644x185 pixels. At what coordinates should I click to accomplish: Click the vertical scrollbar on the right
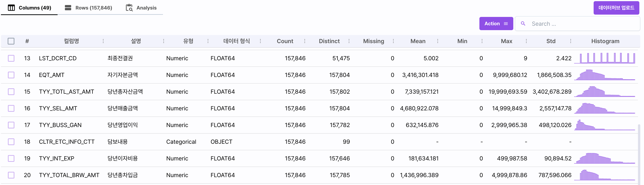pyautogui.click(x=639, y=155)
